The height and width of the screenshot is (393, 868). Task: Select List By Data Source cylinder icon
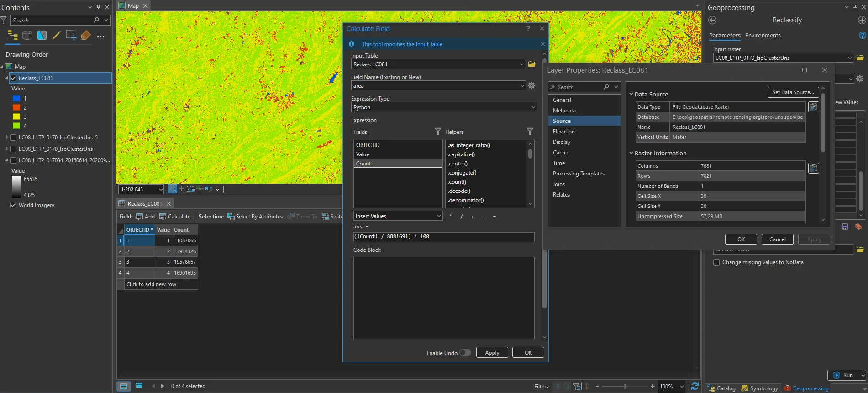[x=27, y=36]
